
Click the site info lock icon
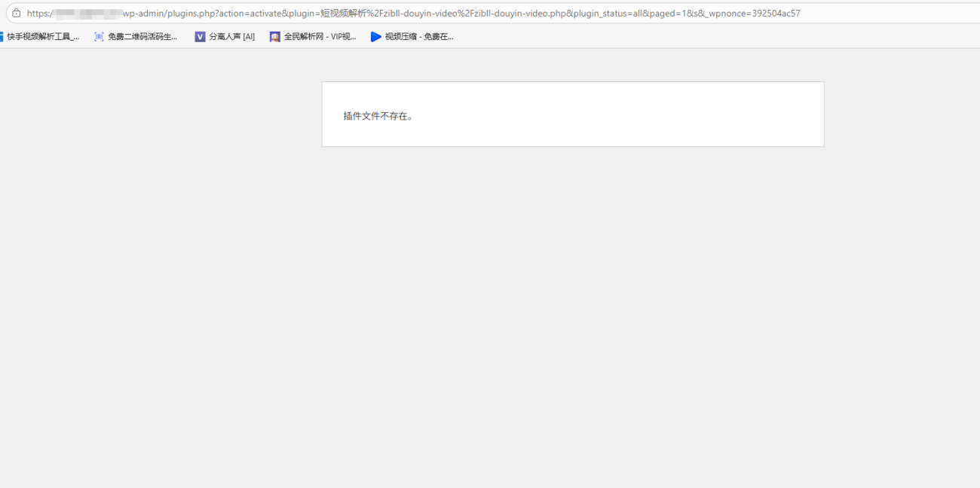(16, 13)
